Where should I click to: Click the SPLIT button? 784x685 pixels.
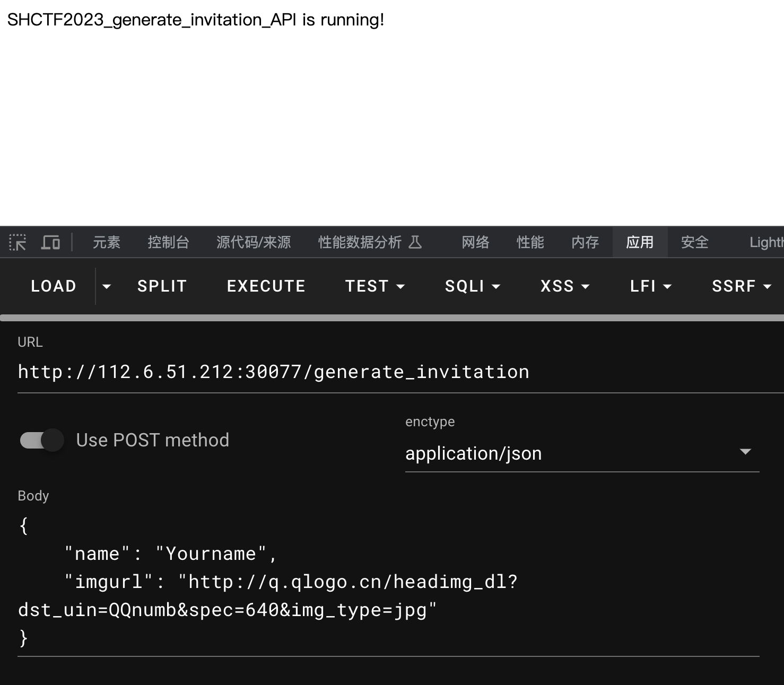[162, 286]
